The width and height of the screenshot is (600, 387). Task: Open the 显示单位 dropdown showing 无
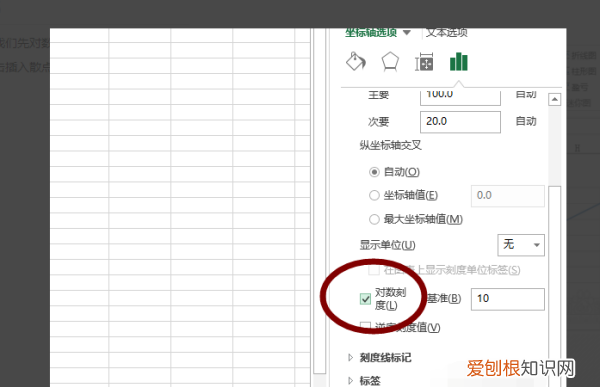(521, 245)
